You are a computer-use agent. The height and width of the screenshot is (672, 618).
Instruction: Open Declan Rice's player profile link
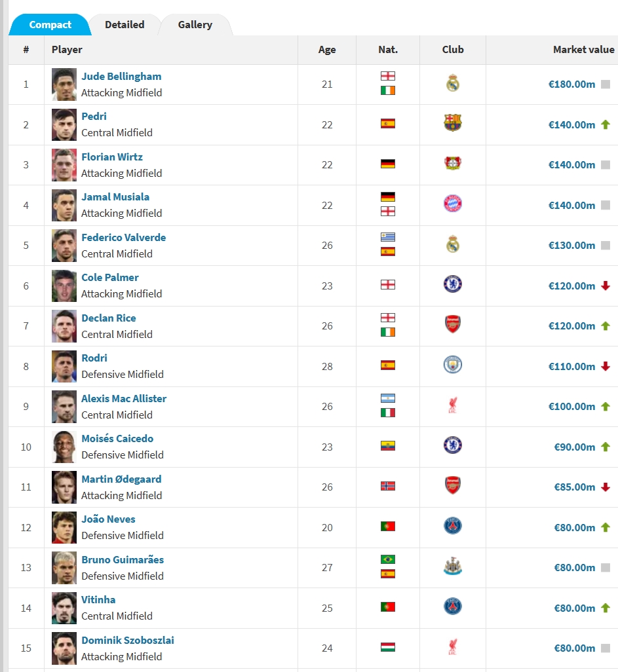(x=109, y=318)
